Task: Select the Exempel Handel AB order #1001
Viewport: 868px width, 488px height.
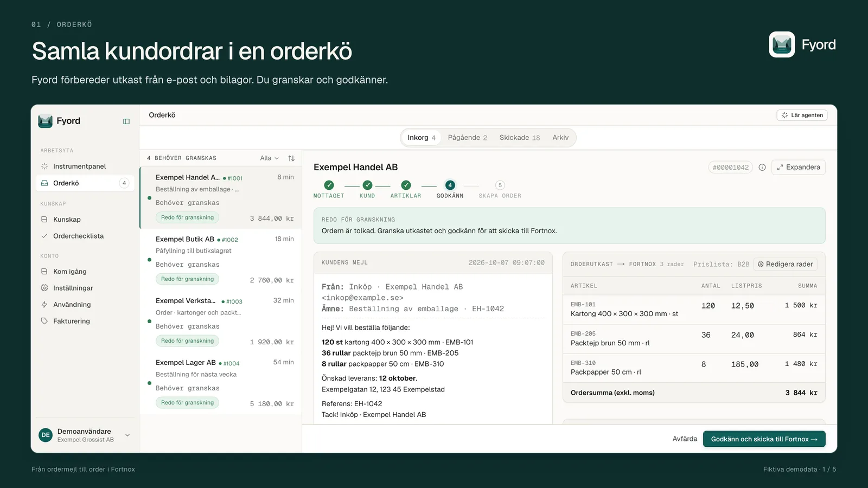Action: (x=221, y=197)
